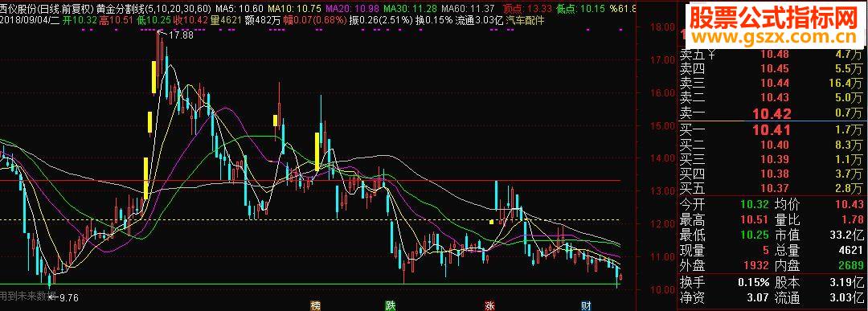Click the 西仪股份(日线.前复权) chart title
868x311 pixels.
coord(47,9)
